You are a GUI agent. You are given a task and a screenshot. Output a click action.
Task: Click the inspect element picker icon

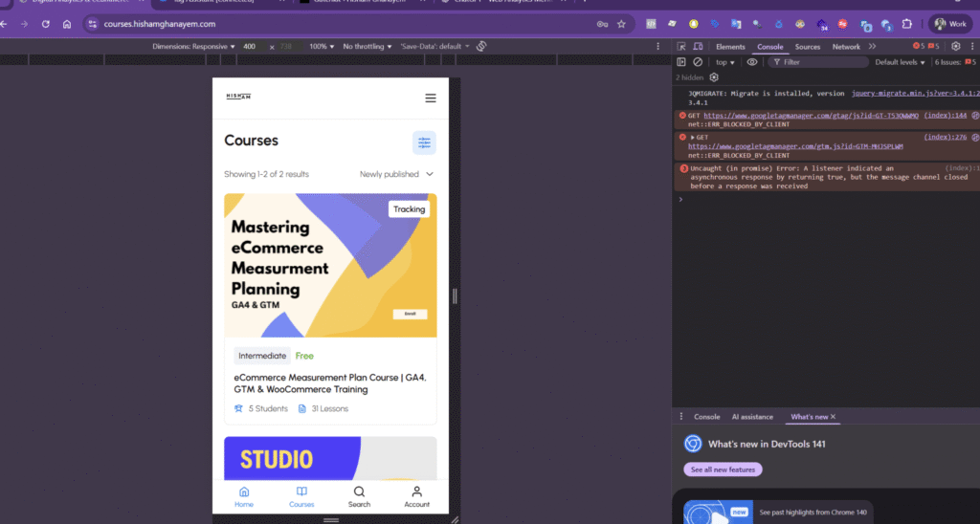click(680, 46)
